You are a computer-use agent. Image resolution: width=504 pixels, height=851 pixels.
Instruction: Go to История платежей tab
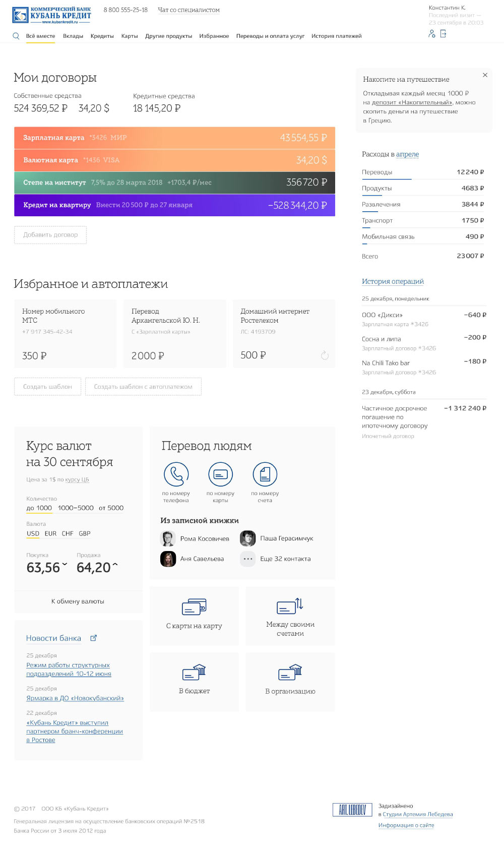coord(336,36)
